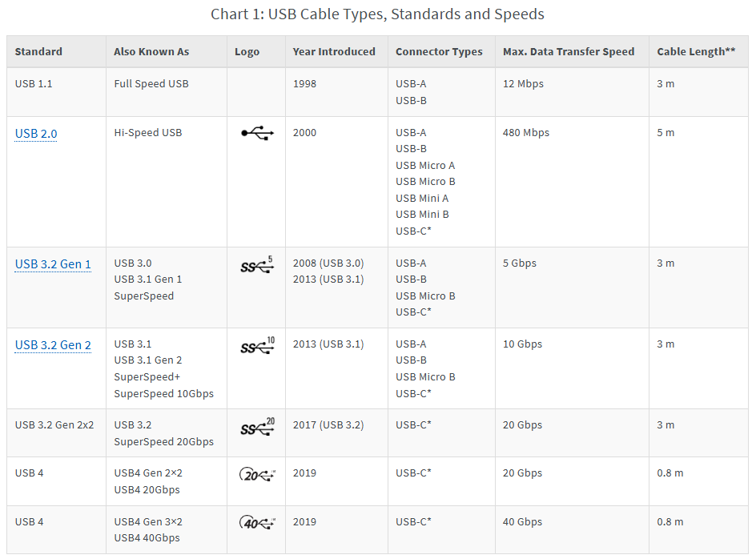This screenshot has width=756, height=559.
Task: Select the Connector Types column header
Action: pyautogui.click(x=439, y=51)
